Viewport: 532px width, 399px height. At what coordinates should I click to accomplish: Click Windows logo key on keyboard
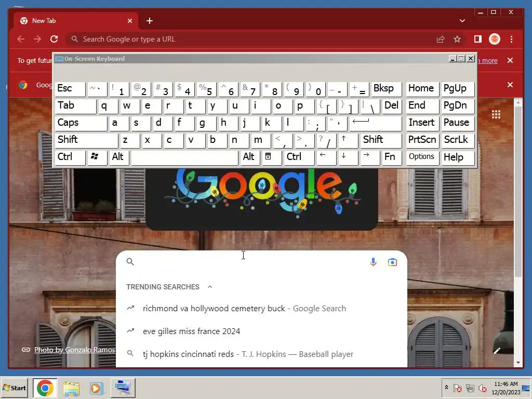pyautogui.click(x=97, y=157)
